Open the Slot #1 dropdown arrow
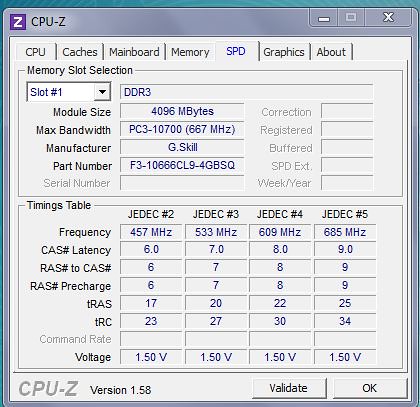Viewport: 420px width, 407px height. click(102, 92)
